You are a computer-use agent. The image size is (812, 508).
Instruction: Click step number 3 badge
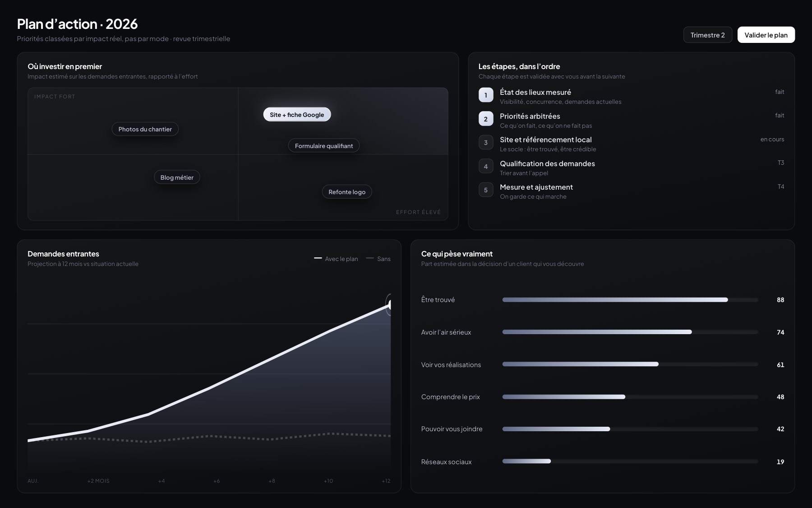click(x=486, y=142)
